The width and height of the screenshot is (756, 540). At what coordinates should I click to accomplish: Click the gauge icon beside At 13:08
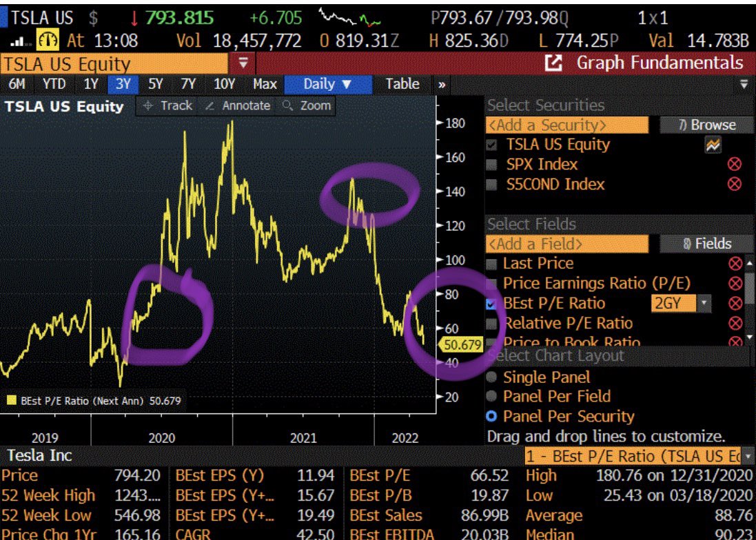pos(48,40)
